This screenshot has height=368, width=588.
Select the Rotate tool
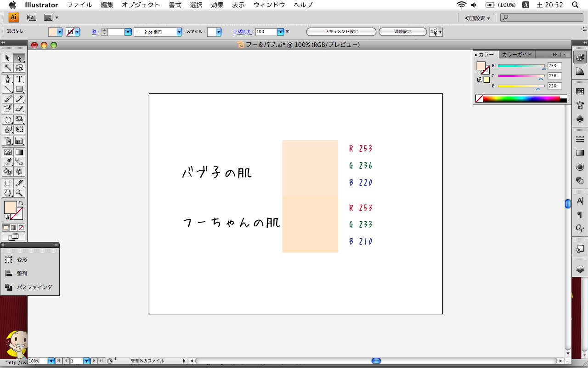(7, 120)
